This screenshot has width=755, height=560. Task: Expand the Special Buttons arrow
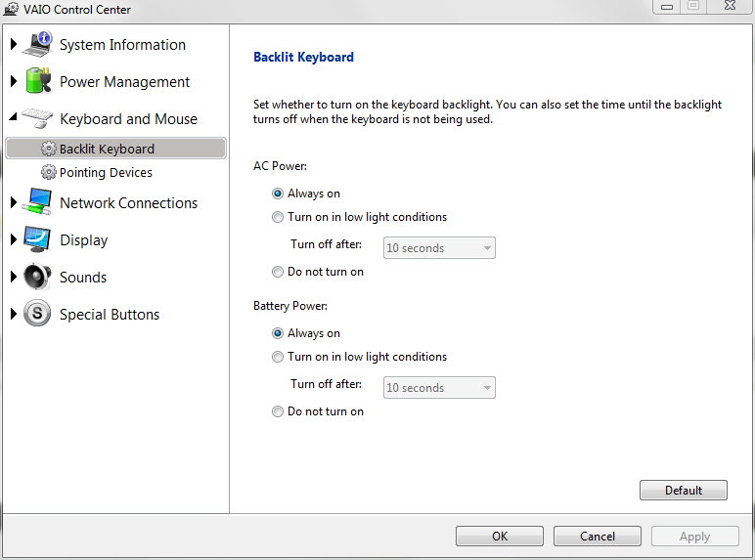coord(14,314)
